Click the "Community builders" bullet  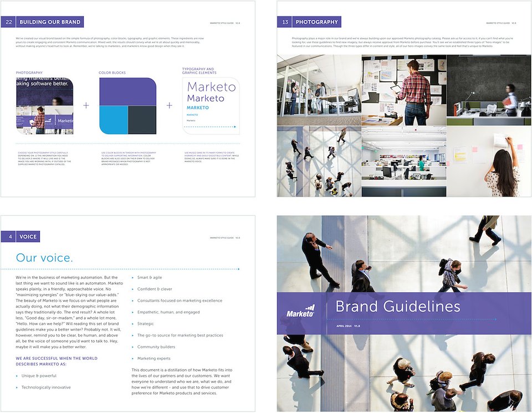click(x=156, y=347)
